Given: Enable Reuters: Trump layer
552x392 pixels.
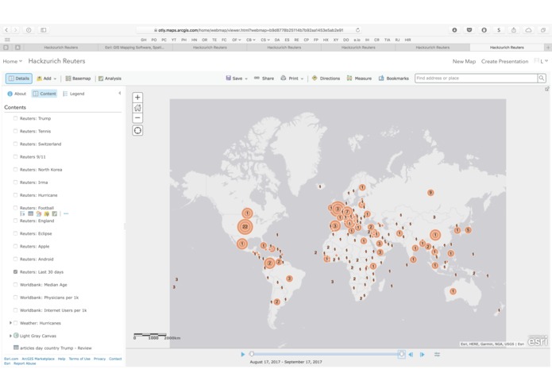Looking at the screenshot, I should (15, 118).
